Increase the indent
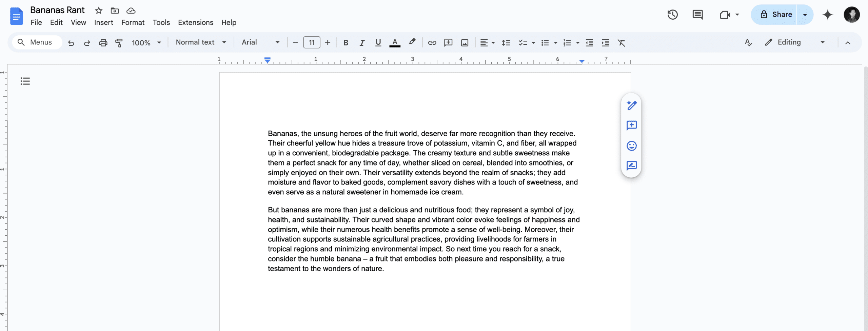 click(605, 43)
